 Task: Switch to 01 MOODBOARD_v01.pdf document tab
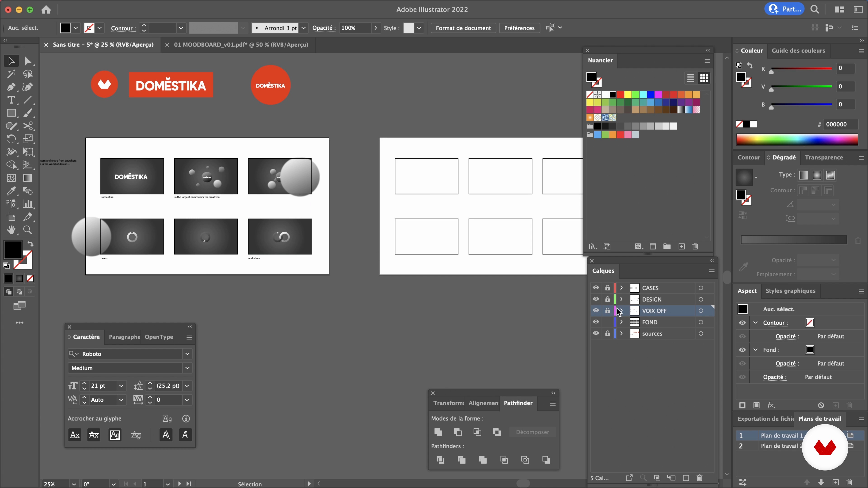click(x=241, y=45)
